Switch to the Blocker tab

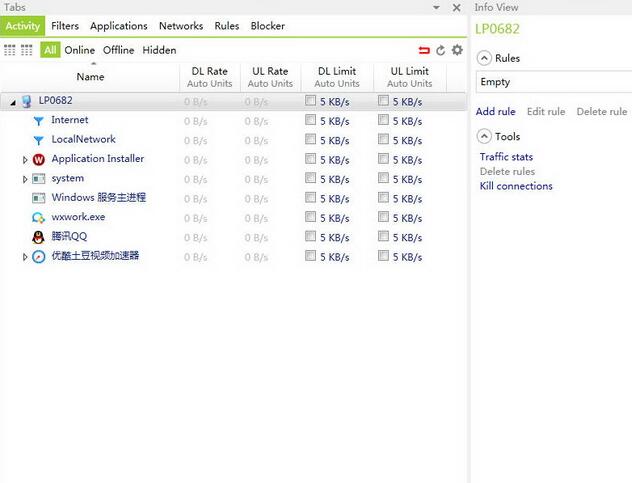(x=267, y=26)
